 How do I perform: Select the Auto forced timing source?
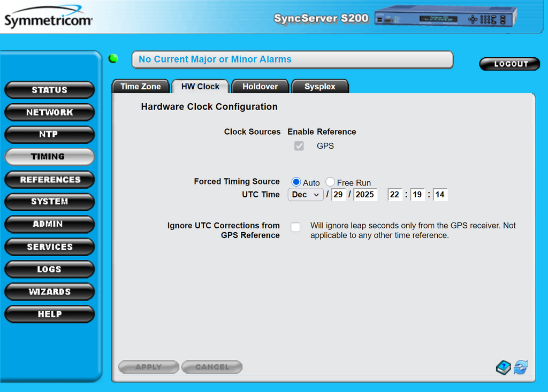pos(296,182)
